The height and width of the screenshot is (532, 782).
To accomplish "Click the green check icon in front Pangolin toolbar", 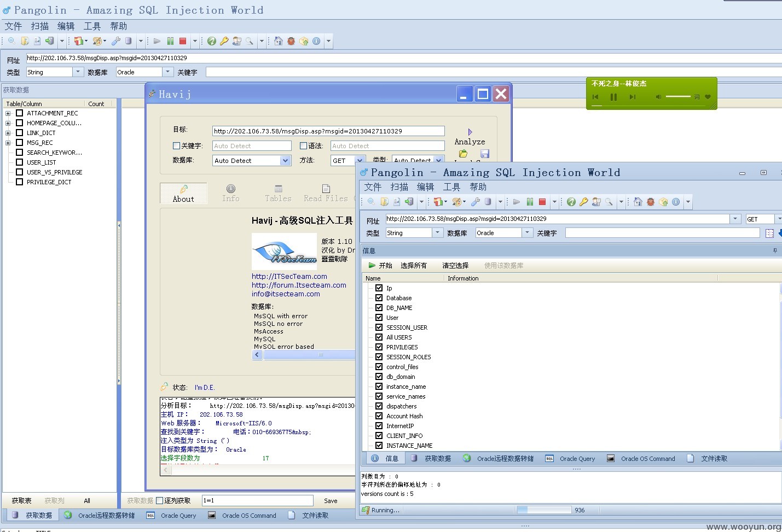I will pos(571,202).
